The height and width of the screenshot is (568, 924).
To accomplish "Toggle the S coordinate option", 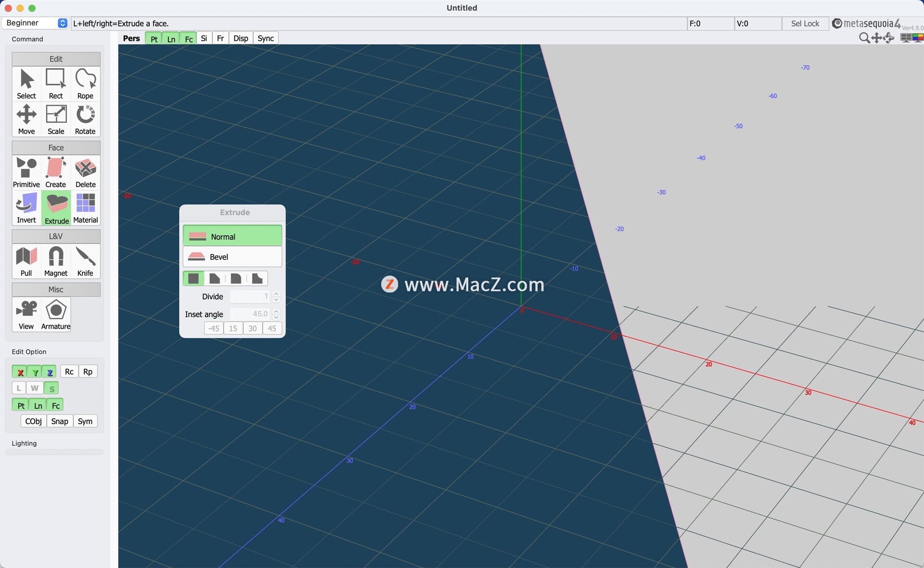I will [x=51, y=388].
